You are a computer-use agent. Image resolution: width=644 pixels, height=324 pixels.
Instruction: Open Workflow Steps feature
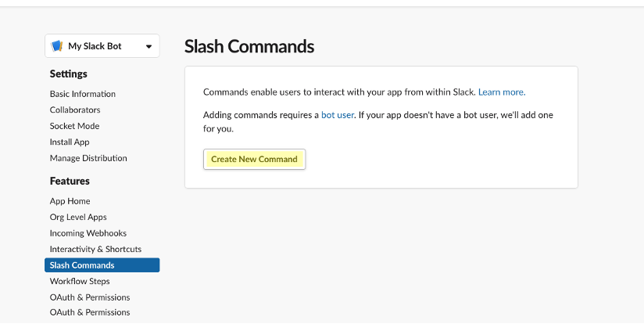(80, 281)
